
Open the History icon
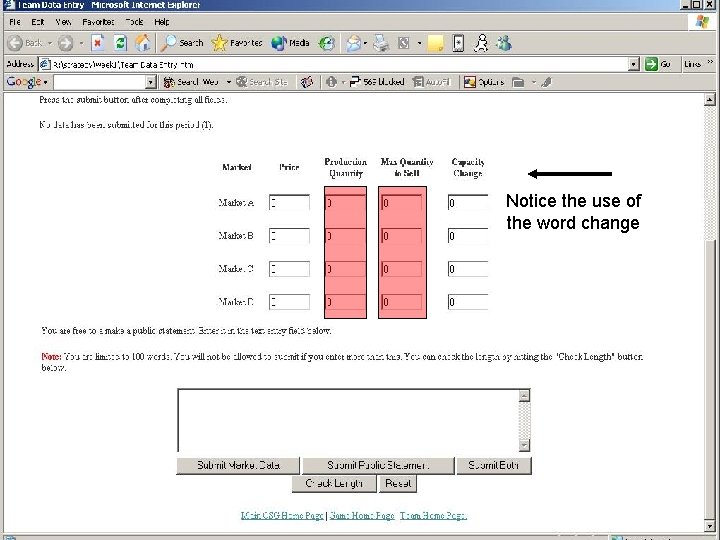tap(327, 43)
